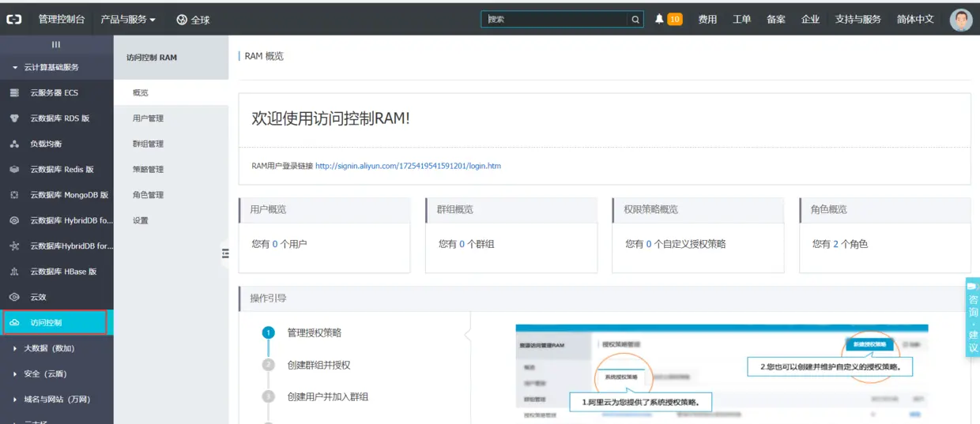Click the MongoDB database icon
The height and width of the screenshot is (424, 980).
[x=14, y=195]
